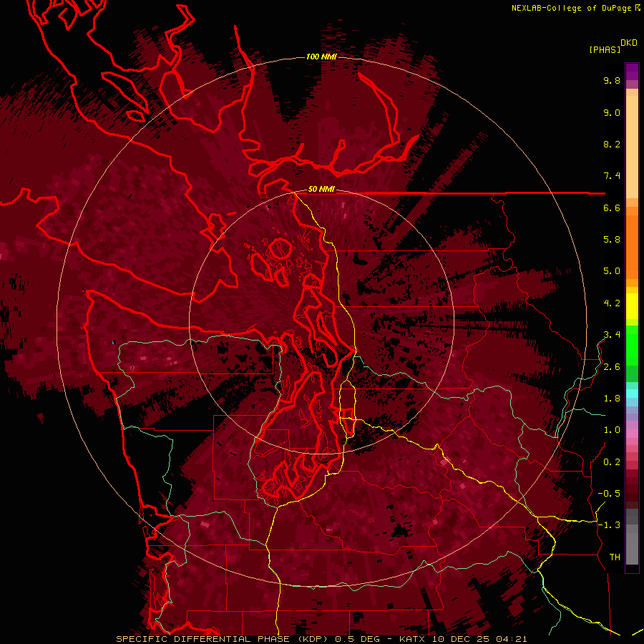Click the 6.6 value on color scale

coord(612,208)
